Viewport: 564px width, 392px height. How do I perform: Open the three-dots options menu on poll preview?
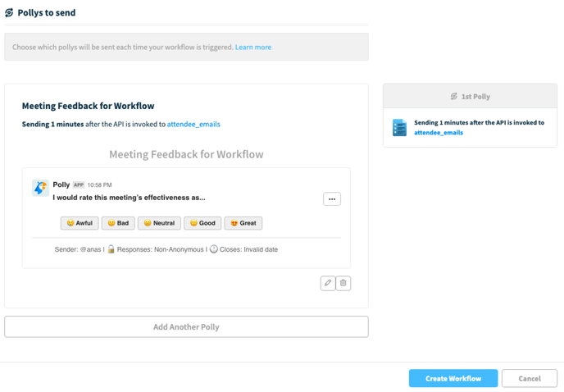point(332,199)
